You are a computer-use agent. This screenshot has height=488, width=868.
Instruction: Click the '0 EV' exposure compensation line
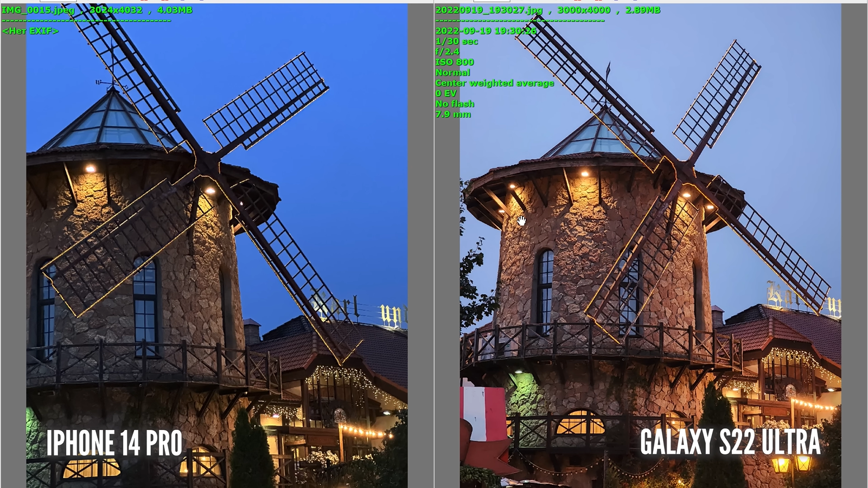(445, 93)
